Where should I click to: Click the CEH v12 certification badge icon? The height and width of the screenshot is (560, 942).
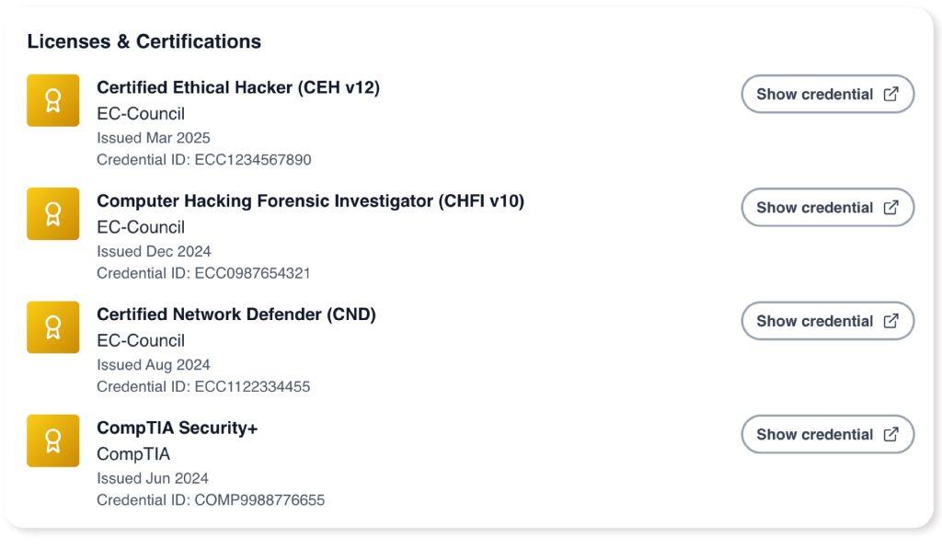point(52,100)
